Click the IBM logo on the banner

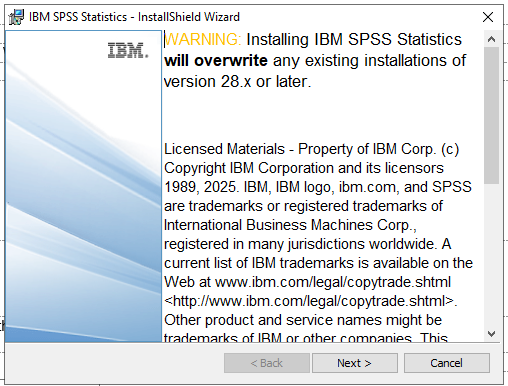128,50
